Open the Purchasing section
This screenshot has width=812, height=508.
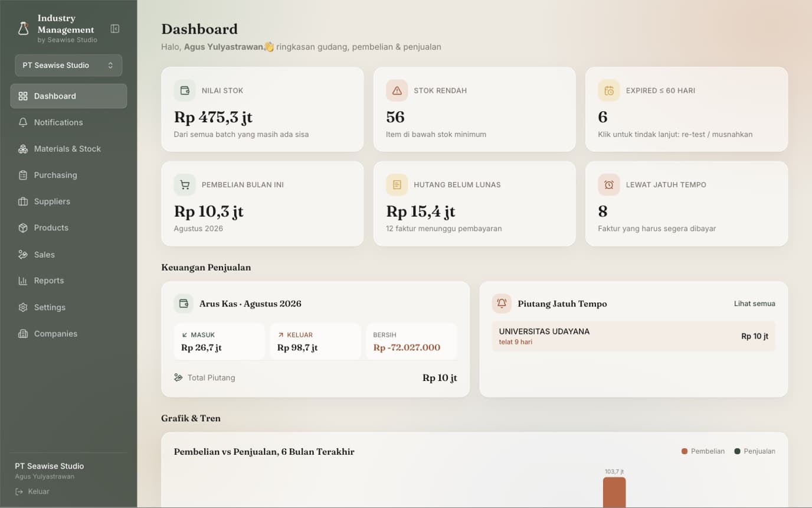tap(68, 175)
